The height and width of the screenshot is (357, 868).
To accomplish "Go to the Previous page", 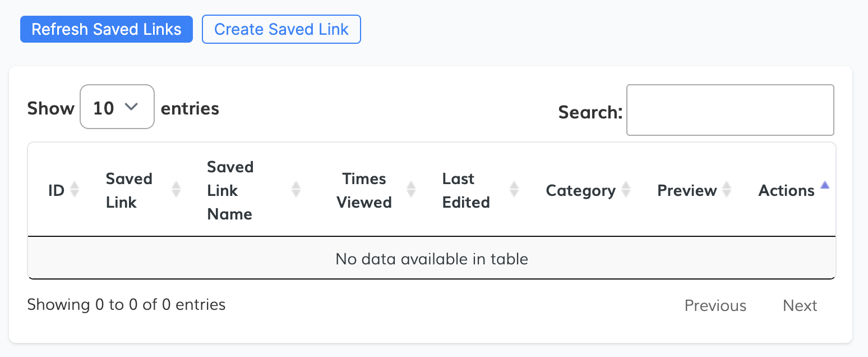I will point(715,305).
